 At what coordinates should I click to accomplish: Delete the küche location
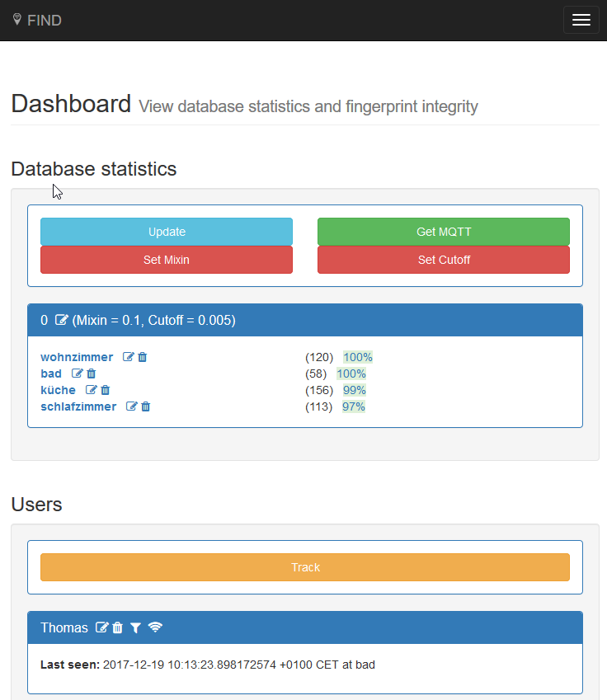[x=106, y=390]
